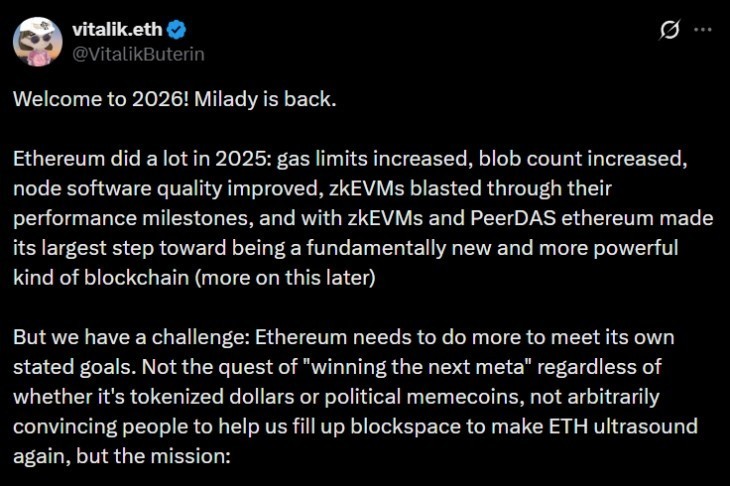The width and height of the screenshot is (730, 486).
Task: Click the "Welcome to 2026!" opening line
Action: click(x=88, y=101)
